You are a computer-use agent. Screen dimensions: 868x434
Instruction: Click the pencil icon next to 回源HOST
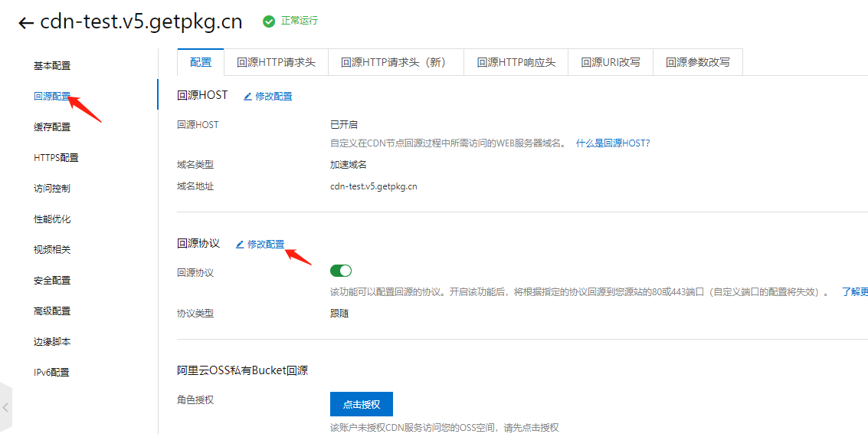(x=247, y=97)
